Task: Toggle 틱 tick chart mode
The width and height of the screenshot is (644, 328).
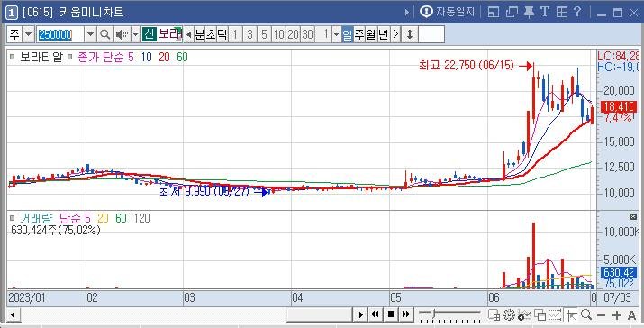Action: 222,34
